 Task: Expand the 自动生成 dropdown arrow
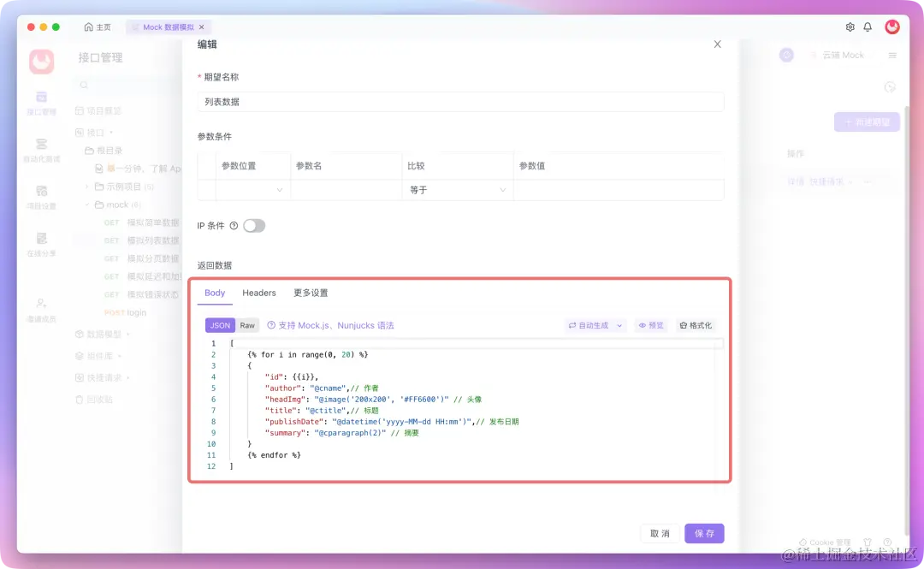coord(619,325)
